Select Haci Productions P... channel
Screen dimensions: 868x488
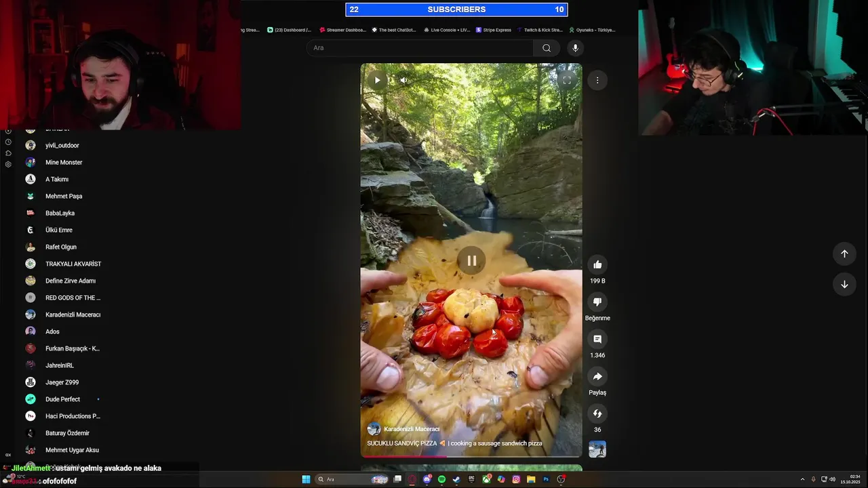pos(73,417)
